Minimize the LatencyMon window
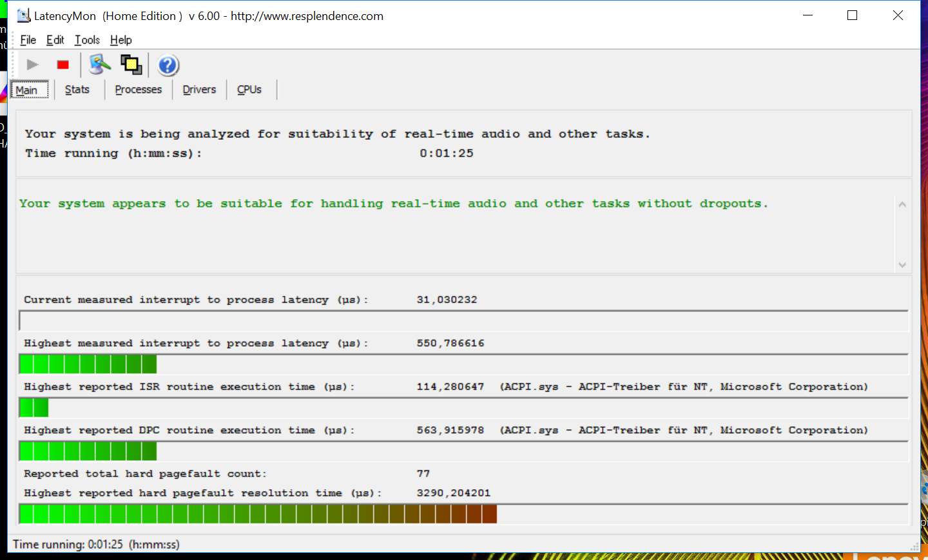Image resolution: width=928 pixels, height=560 pixels. click(807, 15)
